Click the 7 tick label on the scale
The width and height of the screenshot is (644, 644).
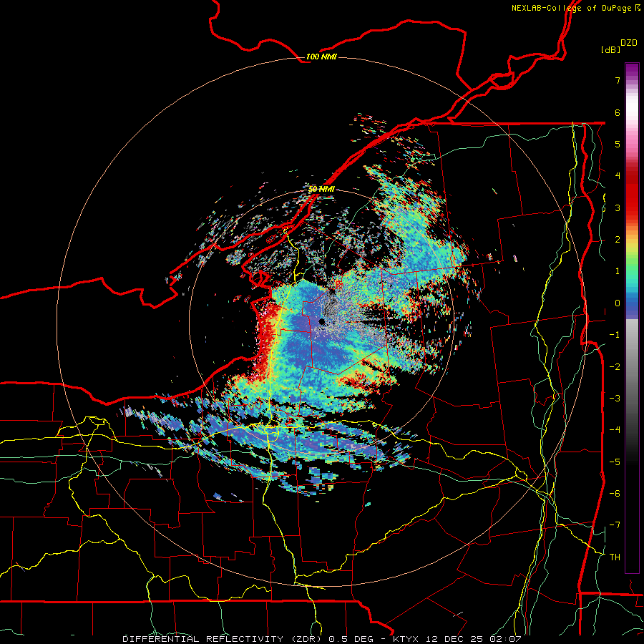[618, 80]
